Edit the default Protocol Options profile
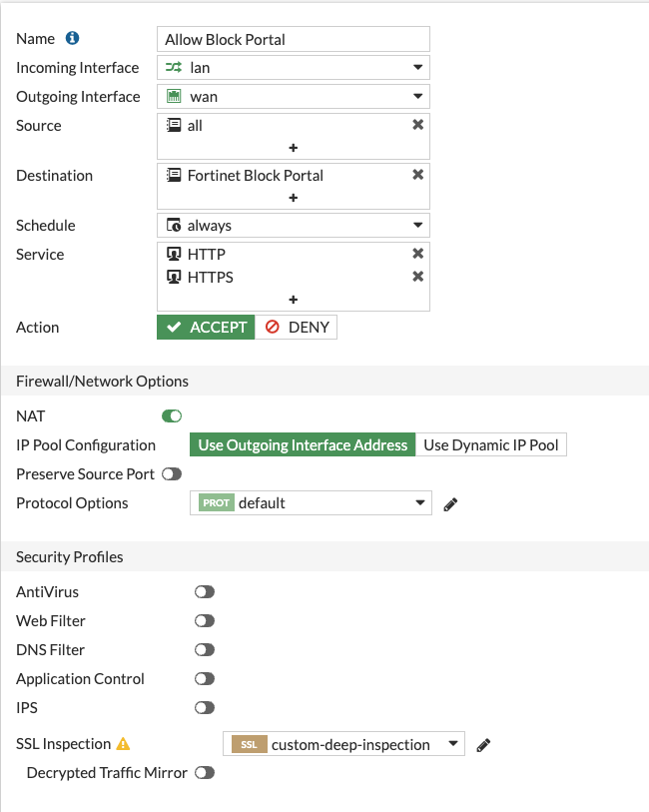The height and width of the screenshot is (812, 649). 450,503
